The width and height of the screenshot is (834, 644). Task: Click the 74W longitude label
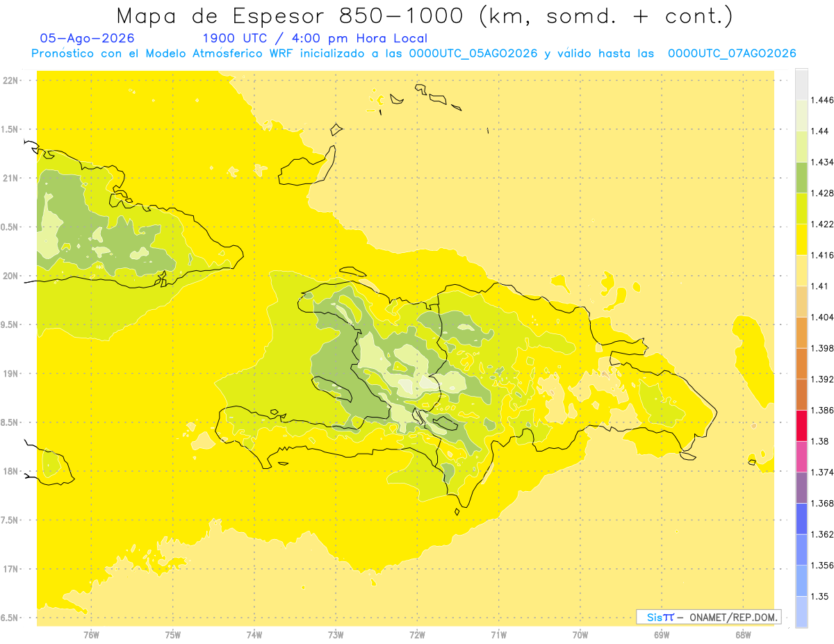click(x=254, y=635)
